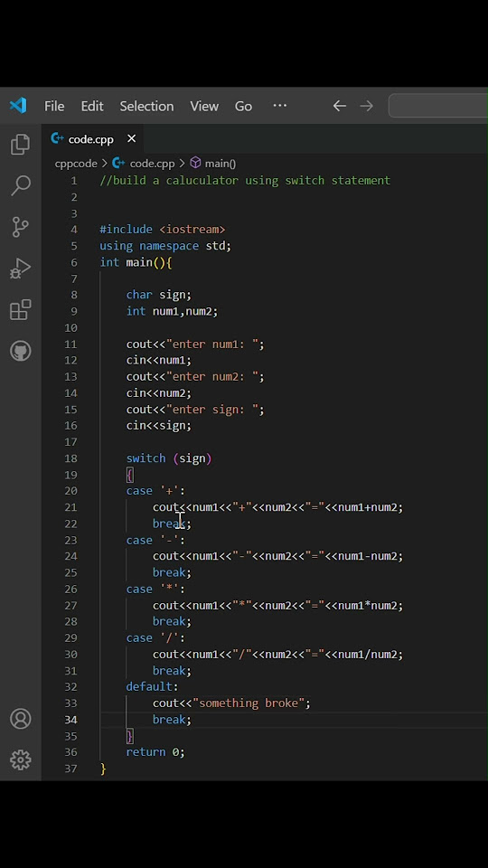The width and height of the screenshot is (488, 868).
Task: Click the num1+num2 cout statement
Action: click(278, 507)
